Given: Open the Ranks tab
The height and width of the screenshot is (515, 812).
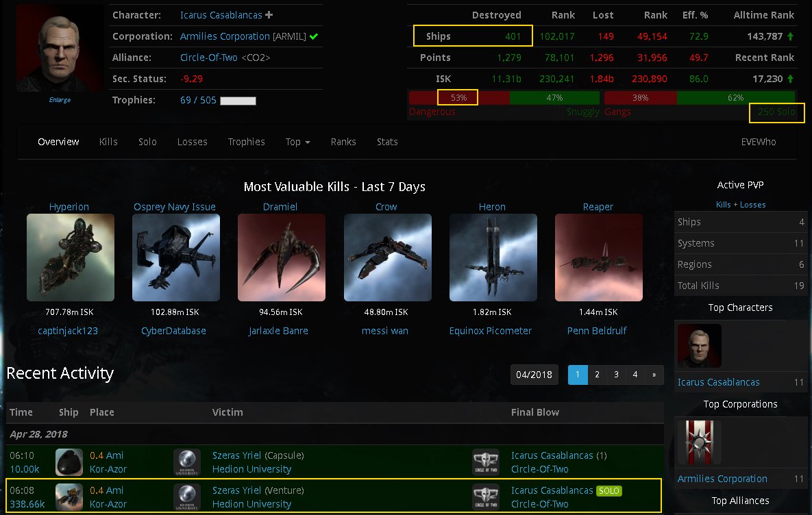Looking at the screenshot, I should [343, 142].
